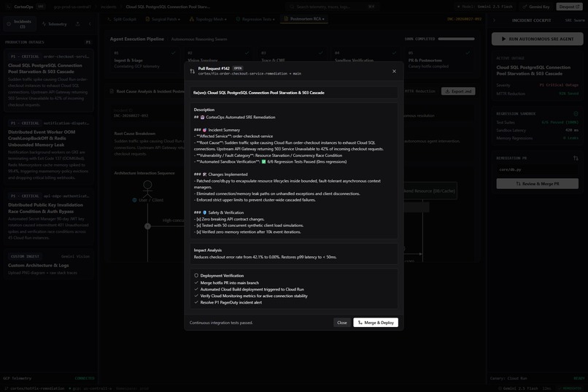Select the Distributed Event Worker OOM incident card

(x=49, y=150)
